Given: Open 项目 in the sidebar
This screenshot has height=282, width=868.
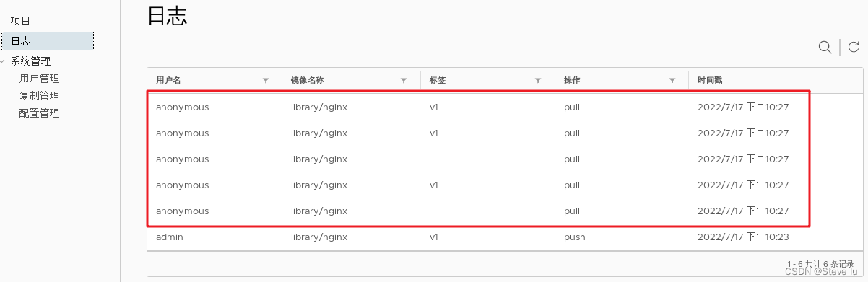Looking at the screenshot, I should click(21, 21).
